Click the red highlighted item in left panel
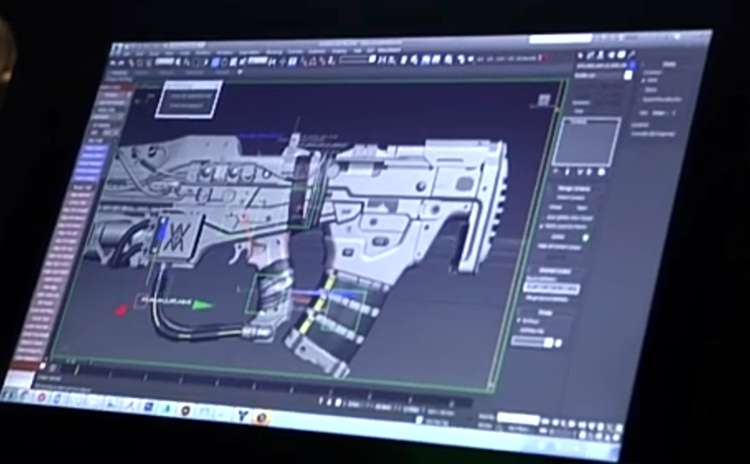 116,88
